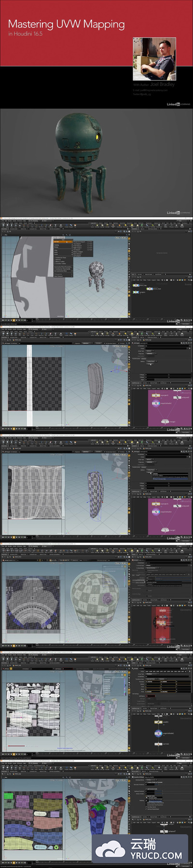Select the merge1 node in the grey-leg screenshot
193x868 pixels.
[165, 422]
